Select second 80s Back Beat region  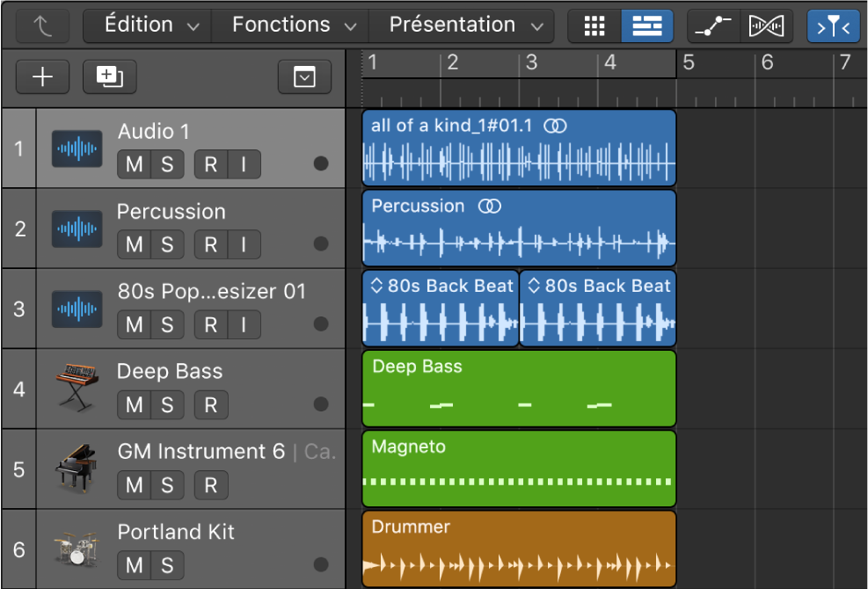tap(598, 309)
